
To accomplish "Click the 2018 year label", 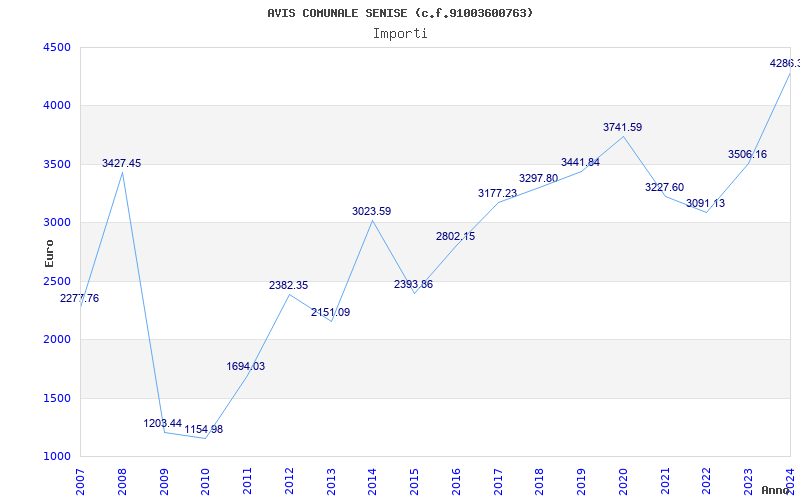I will click(x=540, y=482).
